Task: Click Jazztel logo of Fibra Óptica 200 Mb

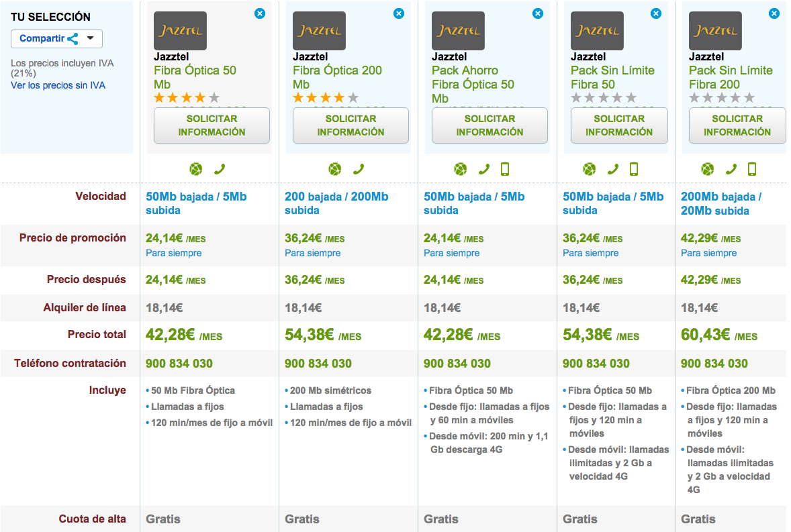Action: 320,31
